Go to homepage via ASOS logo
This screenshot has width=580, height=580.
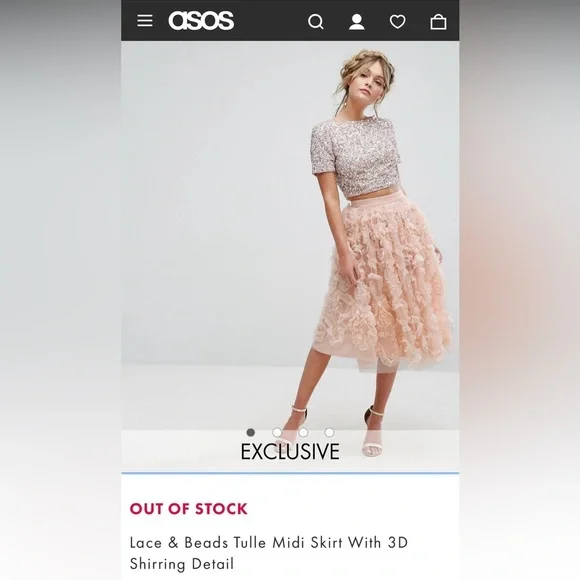201,20
